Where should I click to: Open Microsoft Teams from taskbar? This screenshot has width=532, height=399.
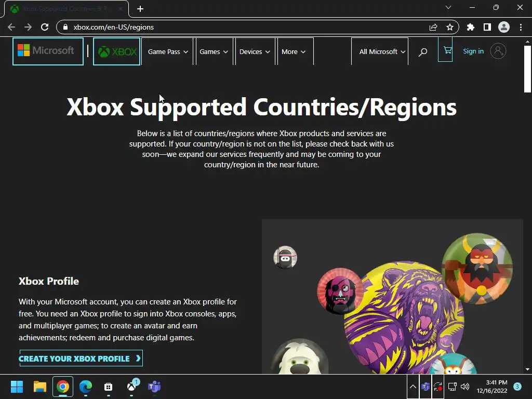[x=154, y=387]
